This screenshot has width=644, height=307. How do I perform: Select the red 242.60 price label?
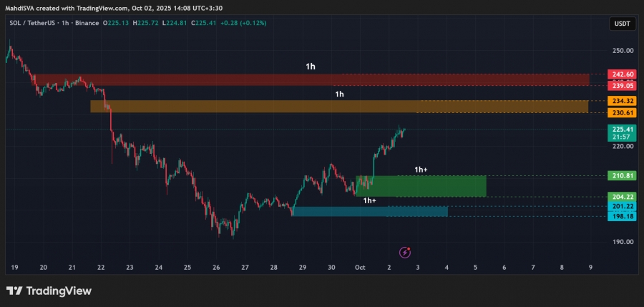[621, 74]
